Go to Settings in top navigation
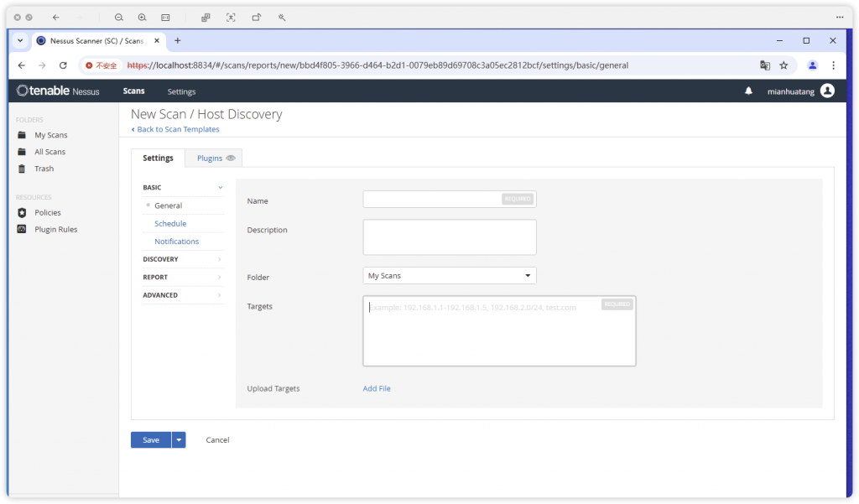The width and height of the screenshot is (859, 504). coord(181,91)
